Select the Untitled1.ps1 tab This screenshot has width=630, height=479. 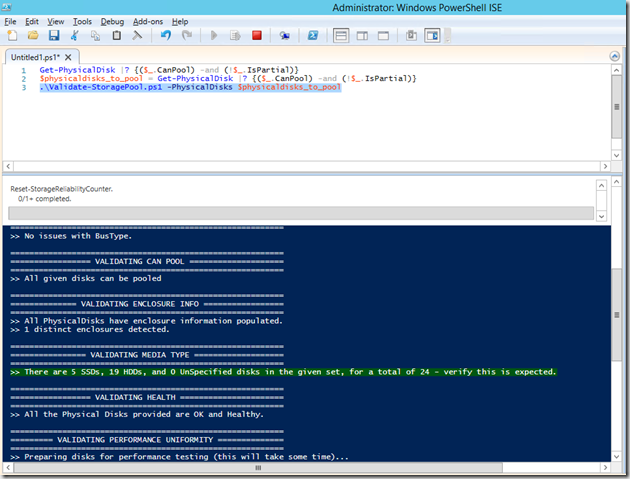(35, 57)
